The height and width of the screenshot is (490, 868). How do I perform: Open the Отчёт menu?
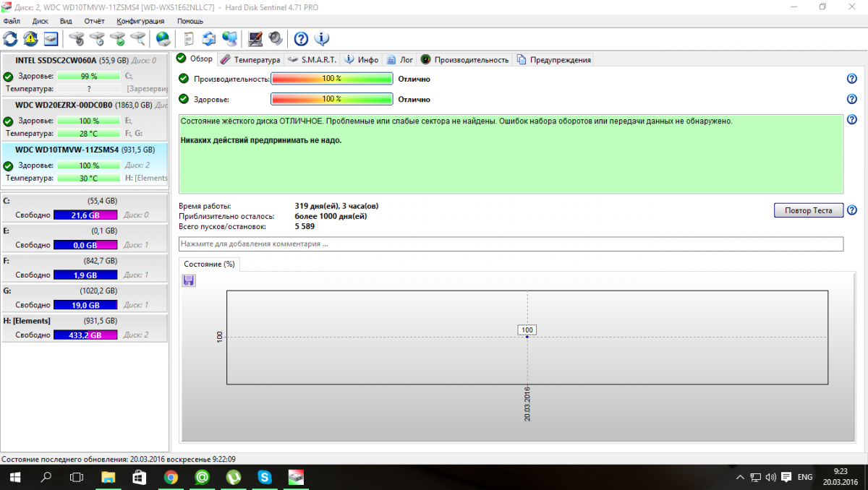pos(95,21)
